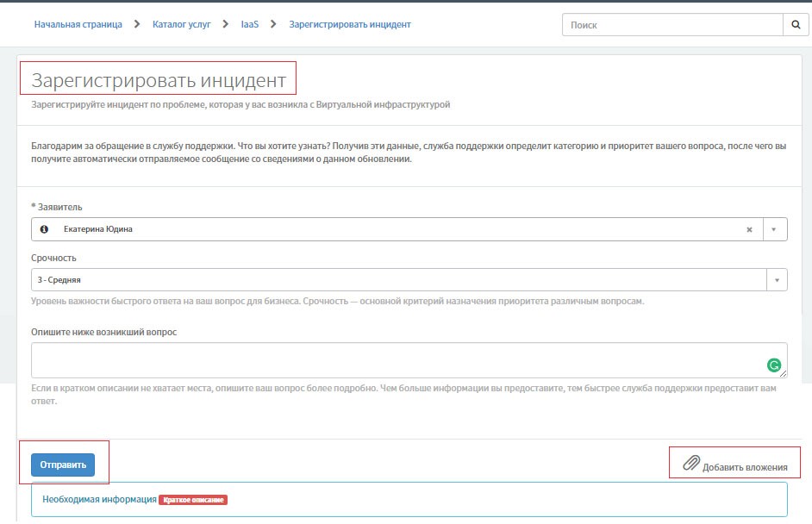
Task: Click the Необходимая информация text
Action: (99, 499)
